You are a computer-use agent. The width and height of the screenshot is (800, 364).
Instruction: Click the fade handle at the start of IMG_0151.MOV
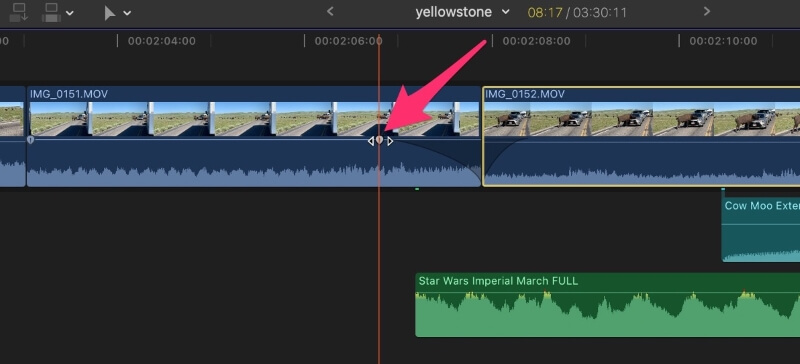(x=31, y=139)
